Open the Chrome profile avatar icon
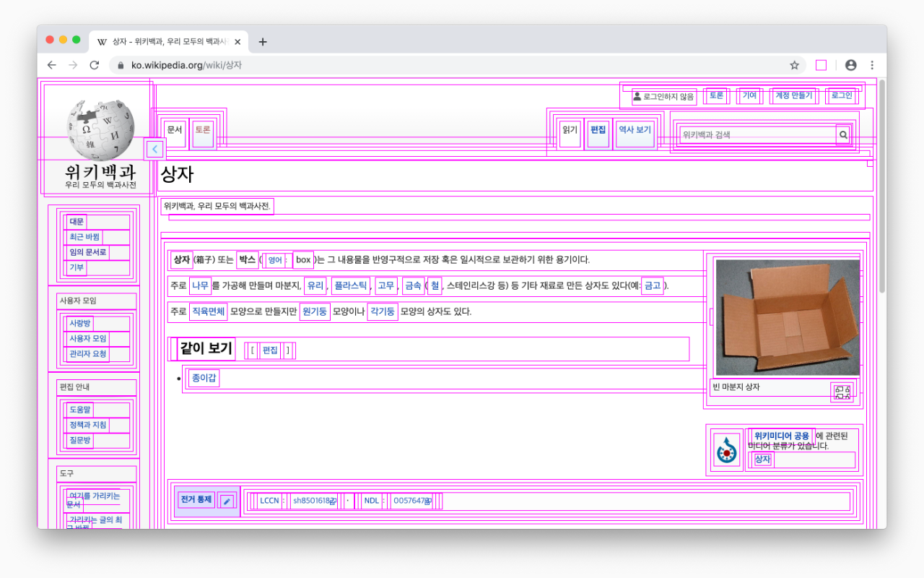This screenshot has height=578, width=924. point(850,65)
